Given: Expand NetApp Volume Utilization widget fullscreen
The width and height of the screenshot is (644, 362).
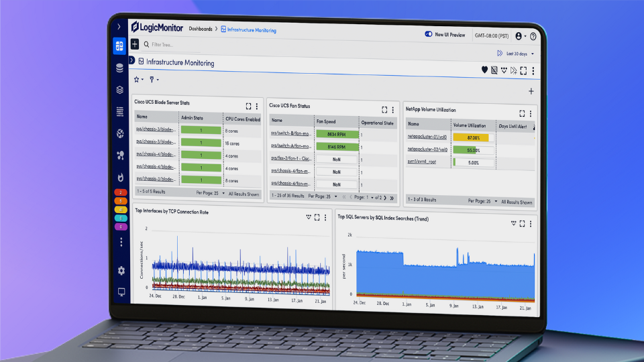Looking at the screenshot, I should point(522,113).
